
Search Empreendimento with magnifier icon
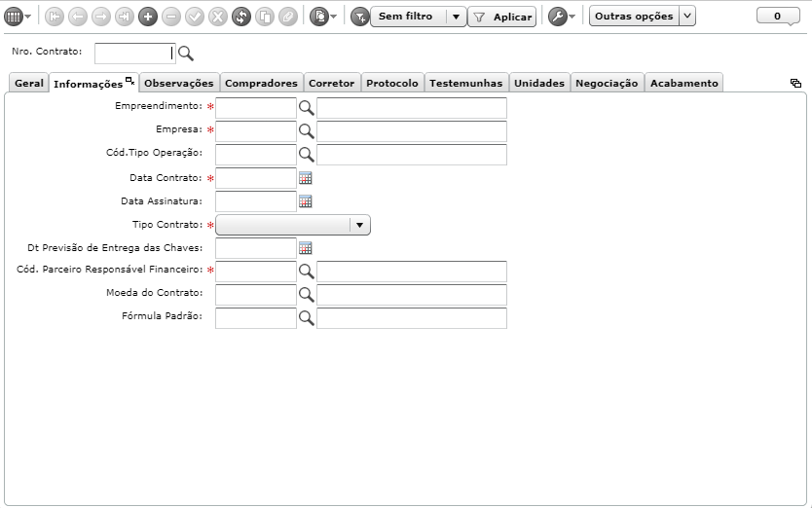pos(307,107)
